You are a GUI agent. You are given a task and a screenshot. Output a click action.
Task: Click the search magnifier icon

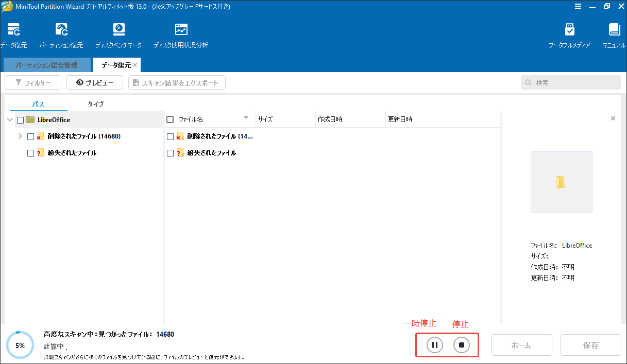pyautogui.click(x=529, y=82)
